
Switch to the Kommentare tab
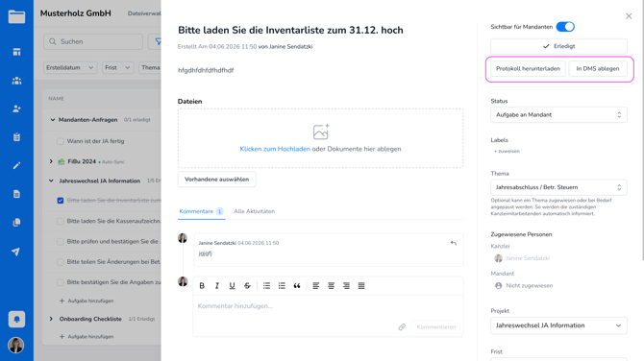pyautogui.click(x=201, y=211)
